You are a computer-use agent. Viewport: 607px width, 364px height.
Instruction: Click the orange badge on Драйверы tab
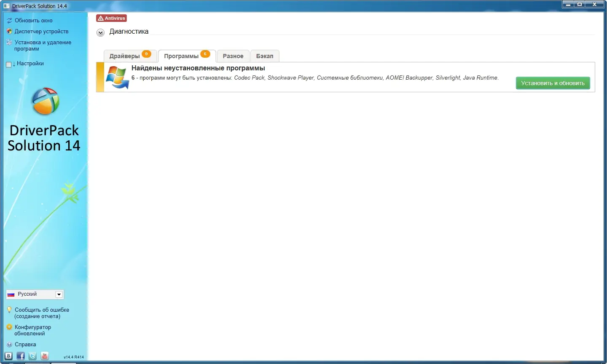point(146,54)
